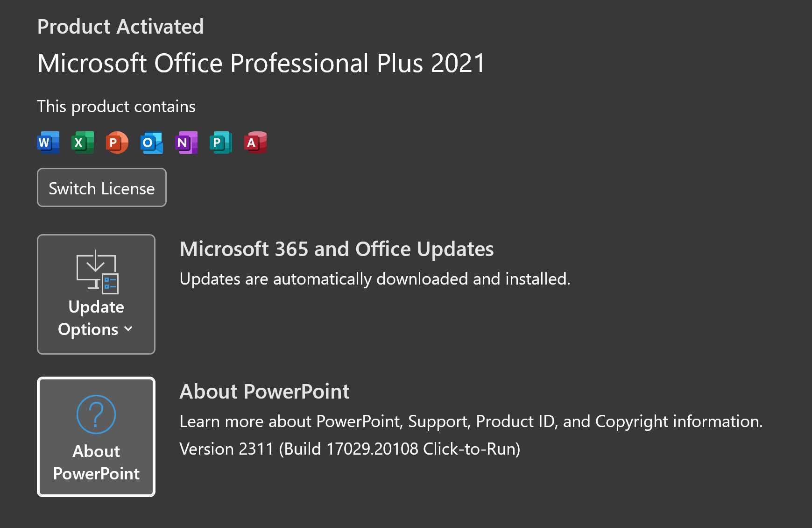812x528 pixels.
Task: Click the Microsoft 365 and Office Updates heading
Action: (x=337, y=249)
